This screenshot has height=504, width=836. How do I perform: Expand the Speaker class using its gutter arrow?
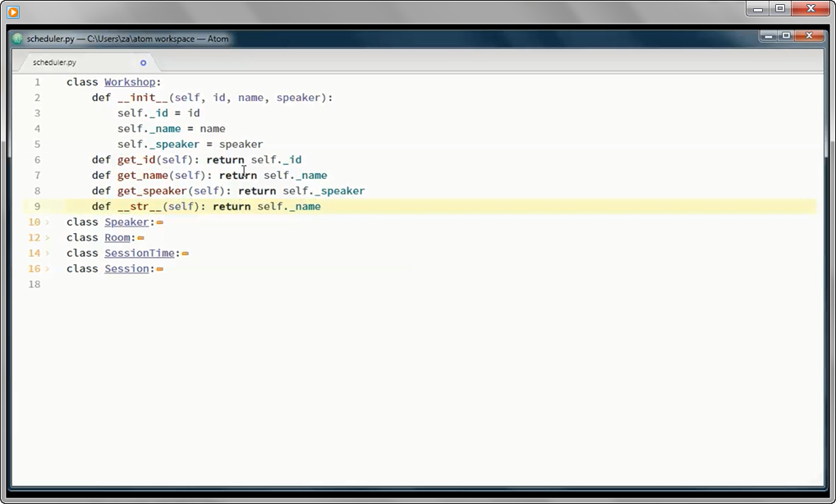click(48, 222)
